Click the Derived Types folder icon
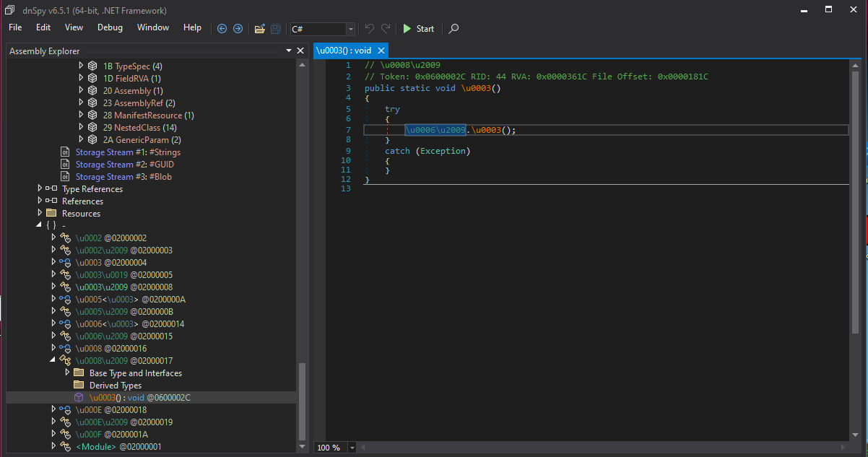Image resolution: width=868 pixels, height=457 pixels. (x=79, y=386)
